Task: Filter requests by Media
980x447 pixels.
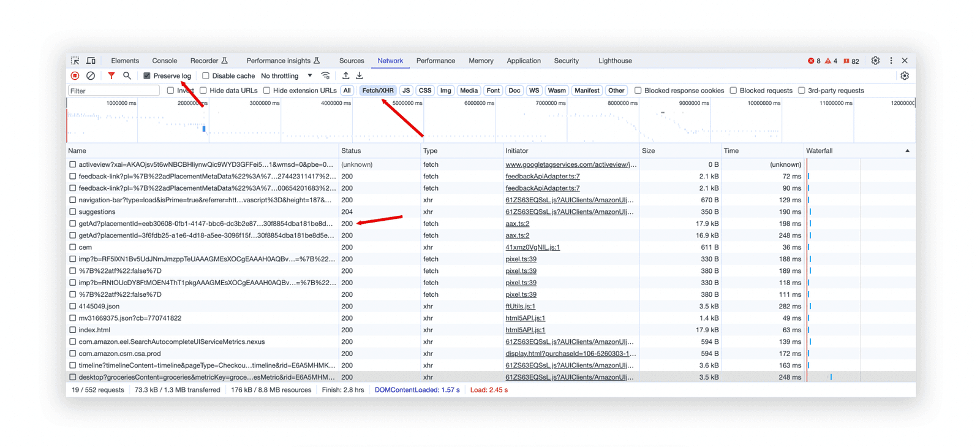Action: pyautogui.click(x=469, y=91)
